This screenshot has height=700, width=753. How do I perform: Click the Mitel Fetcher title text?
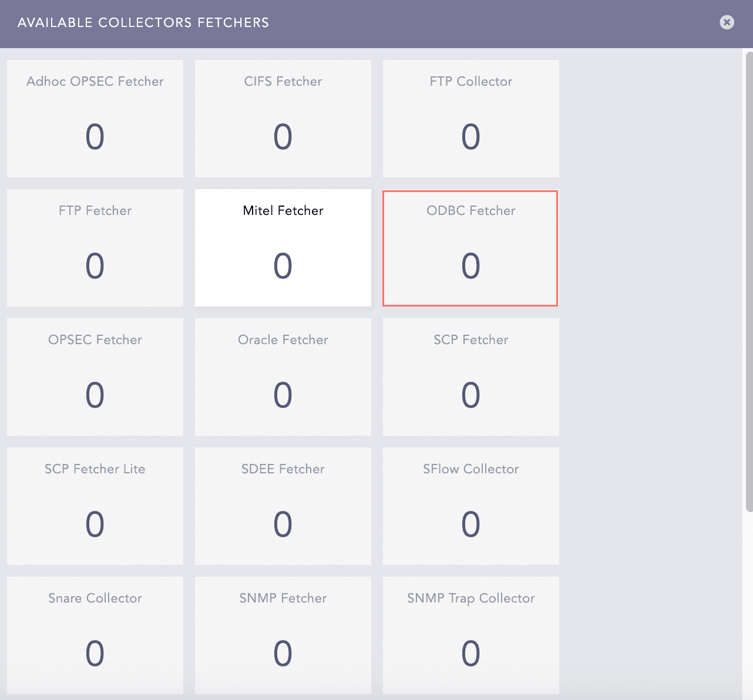click(283, 211)
